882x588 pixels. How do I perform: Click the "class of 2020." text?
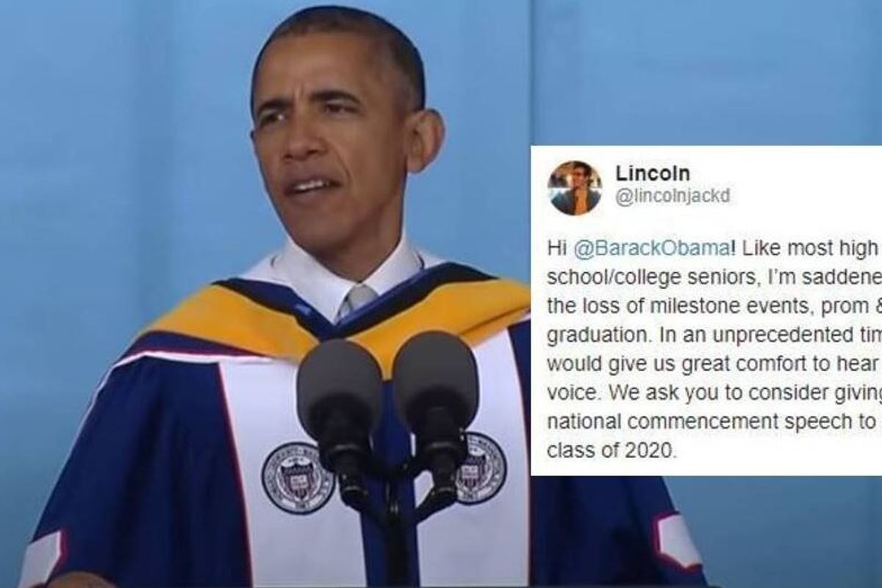[x=610, y=451]
